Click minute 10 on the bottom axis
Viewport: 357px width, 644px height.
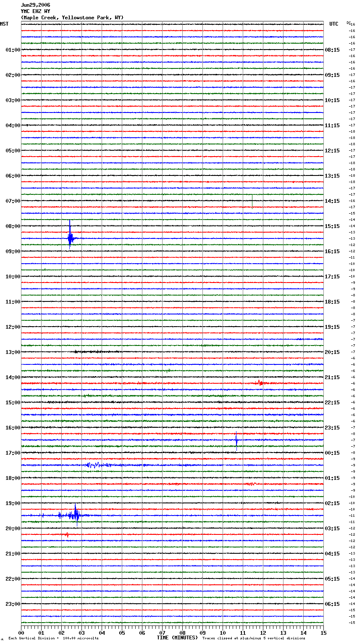coord(223,633)
